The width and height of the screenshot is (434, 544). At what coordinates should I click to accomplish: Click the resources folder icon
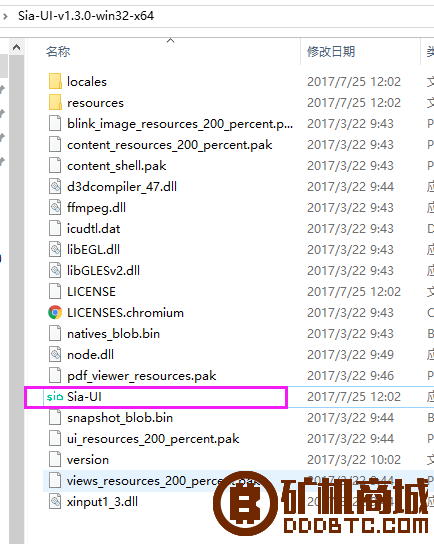[x=55, y=102]
